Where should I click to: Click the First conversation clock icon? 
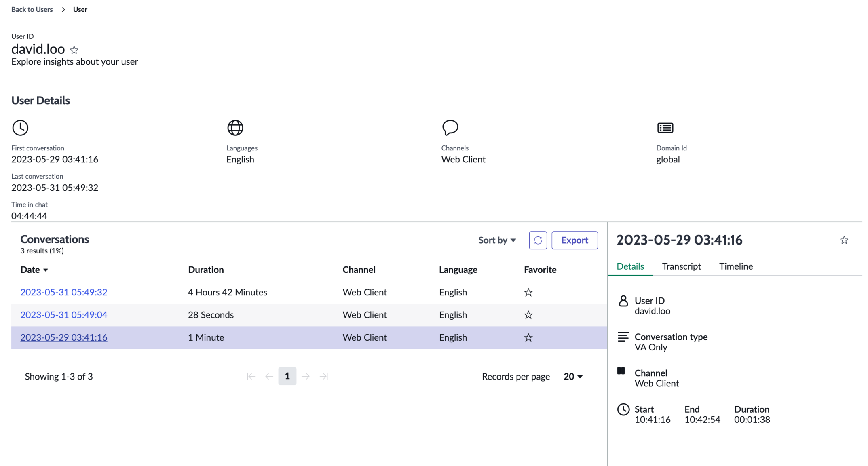[x=20, y=128]
